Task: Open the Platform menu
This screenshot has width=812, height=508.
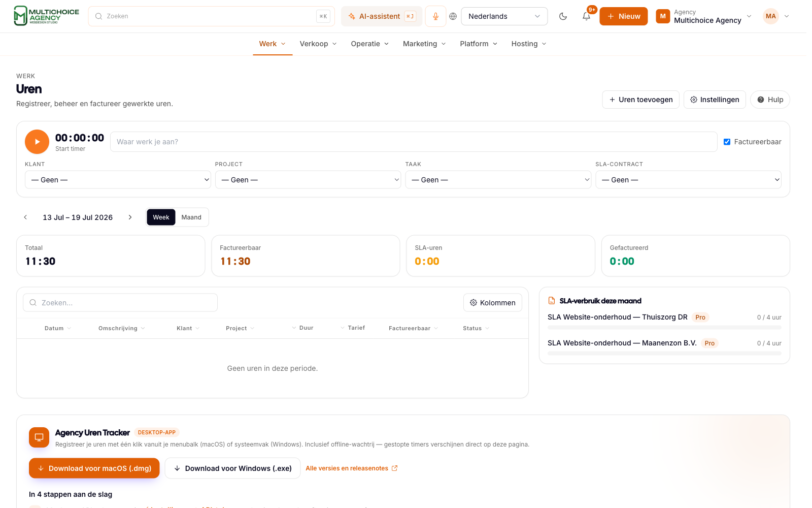Action: coord(479,44)
